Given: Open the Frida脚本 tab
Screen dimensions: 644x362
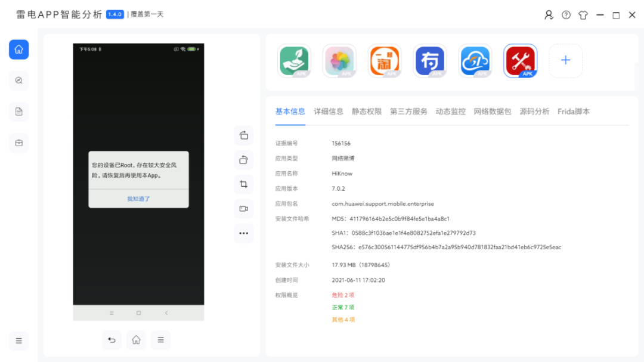Looking at the screenshot, I should click(574, 112).
